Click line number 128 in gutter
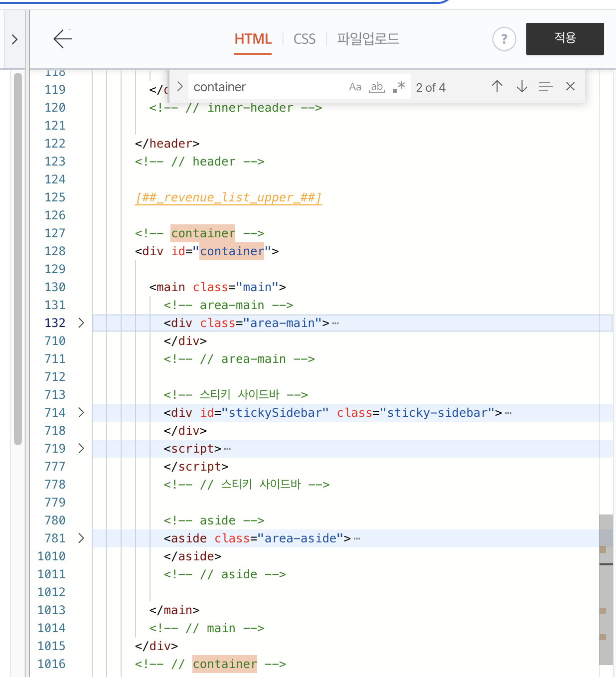The height and width of the screenshot is (677, 616). point(55,251)
